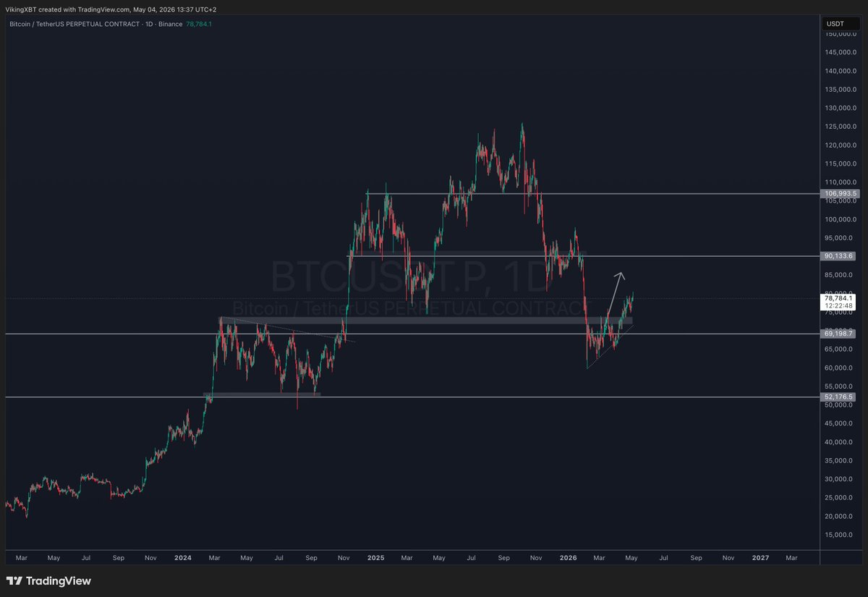Select the 106,993.5 price level label

840,193
